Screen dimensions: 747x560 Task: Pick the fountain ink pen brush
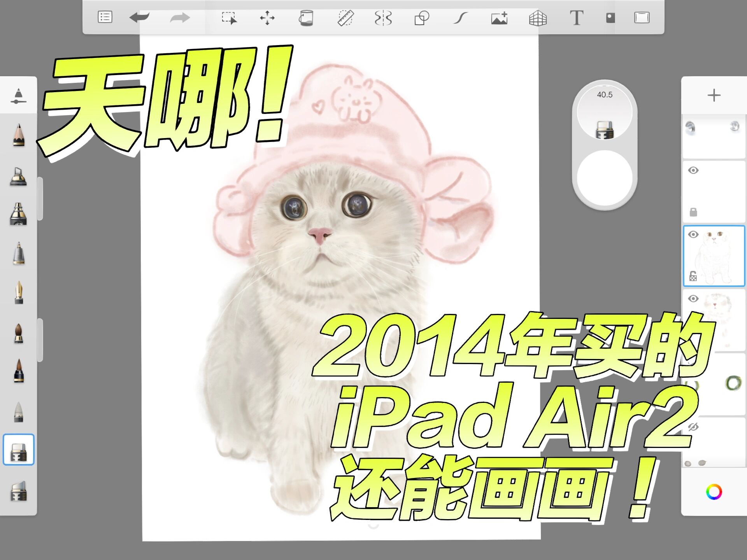point(18,292)
